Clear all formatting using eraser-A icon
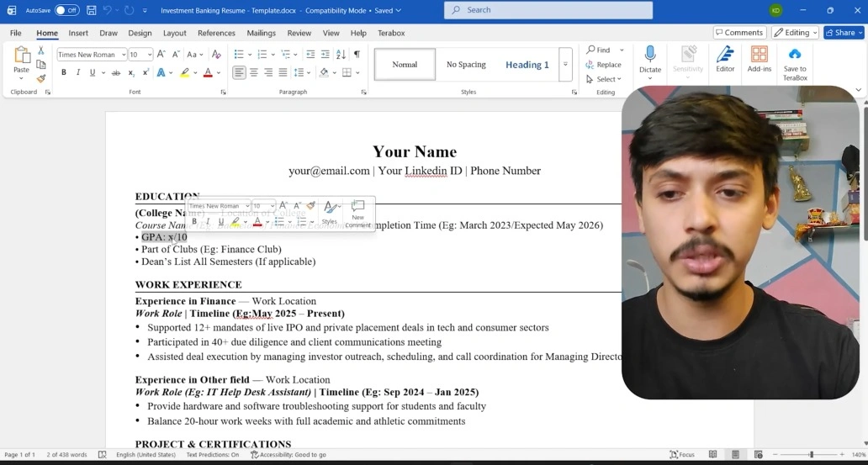868x465 pixels. click(216, 55)
